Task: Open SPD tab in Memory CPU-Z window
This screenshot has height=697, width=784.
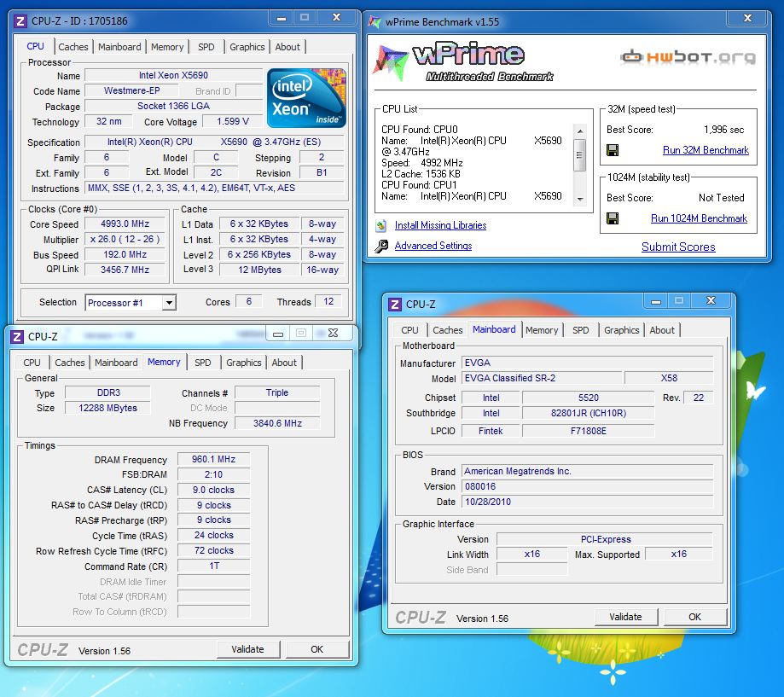Action: coord(202,363)
